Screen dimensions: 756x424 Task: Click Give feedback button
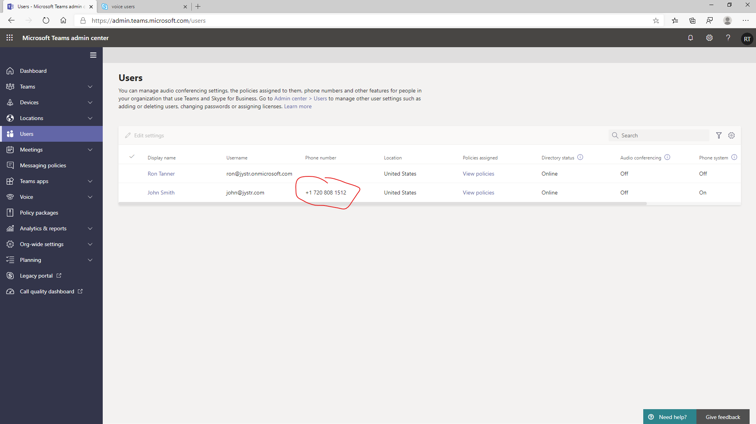pyautogui.click(x=723, y=417)
